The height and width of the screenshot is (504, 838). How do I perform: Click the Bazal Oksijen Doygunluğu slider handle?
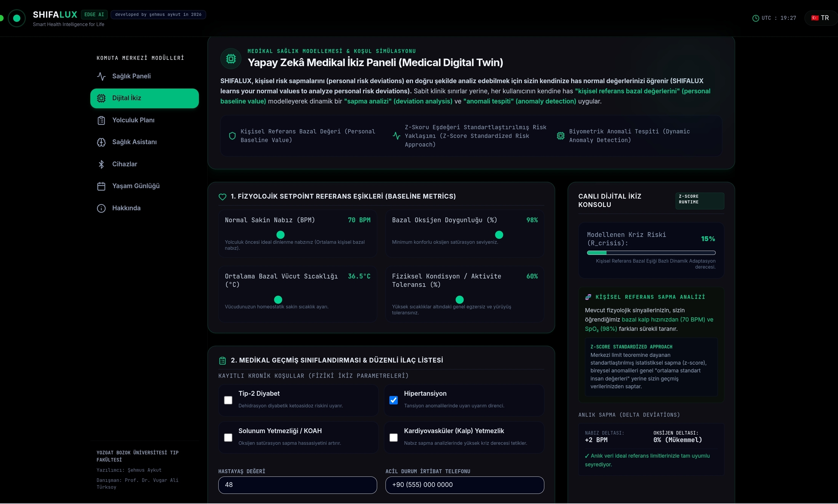[499, 235]
